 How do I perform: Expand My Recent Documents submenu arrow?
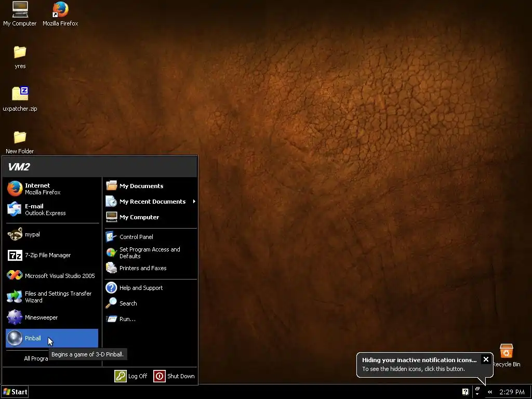194,201
